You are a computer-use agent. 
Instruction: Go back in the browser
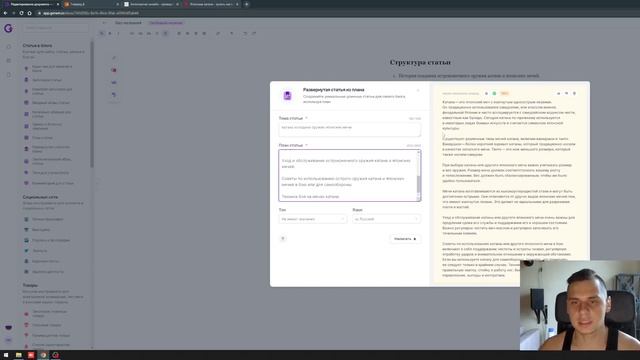pyautogui.click(x=5, y=13)
